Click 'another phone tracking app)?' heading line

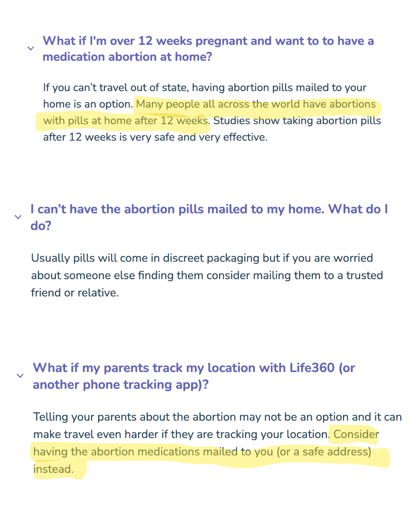pyautogui.click(x=121, y=385)
